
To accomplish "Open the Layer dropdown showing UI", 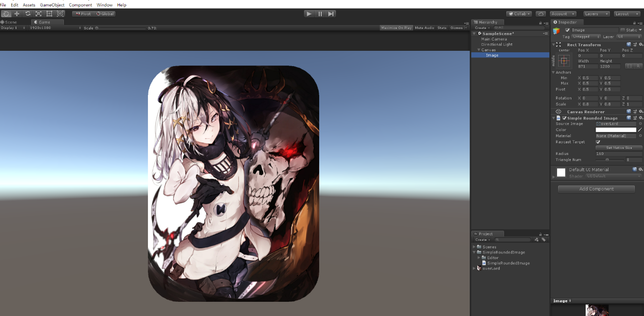I will 629,37.
